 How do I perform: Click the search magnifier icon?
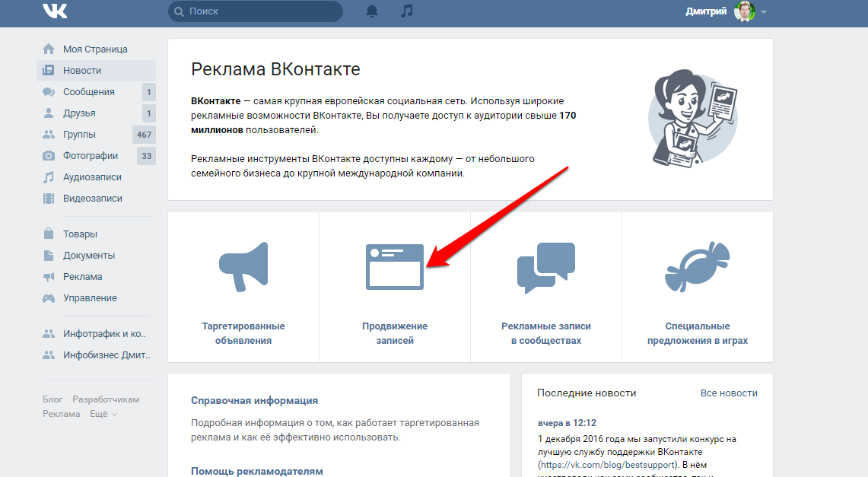[x=179, y=11]
